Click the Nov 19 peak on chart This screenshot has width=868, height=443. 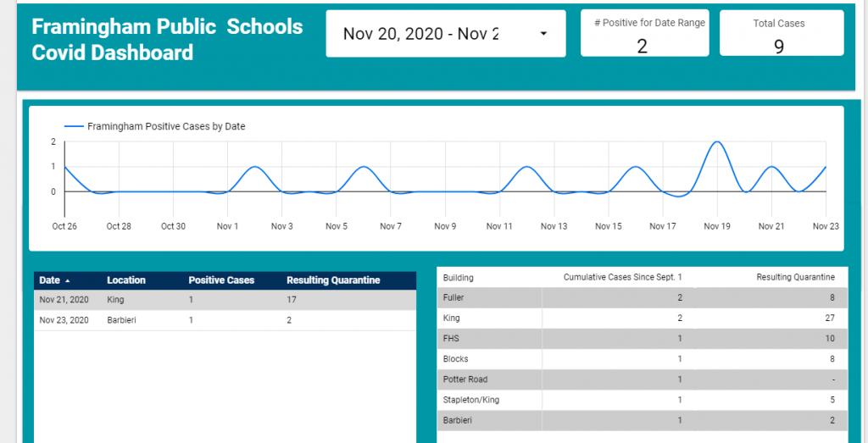pos(717,143)
